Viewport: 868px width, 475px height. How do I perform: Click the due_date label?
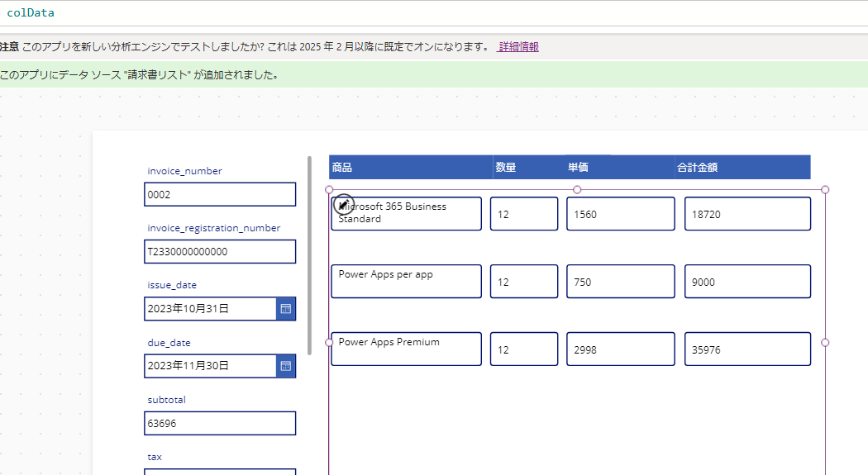(169, 343)
